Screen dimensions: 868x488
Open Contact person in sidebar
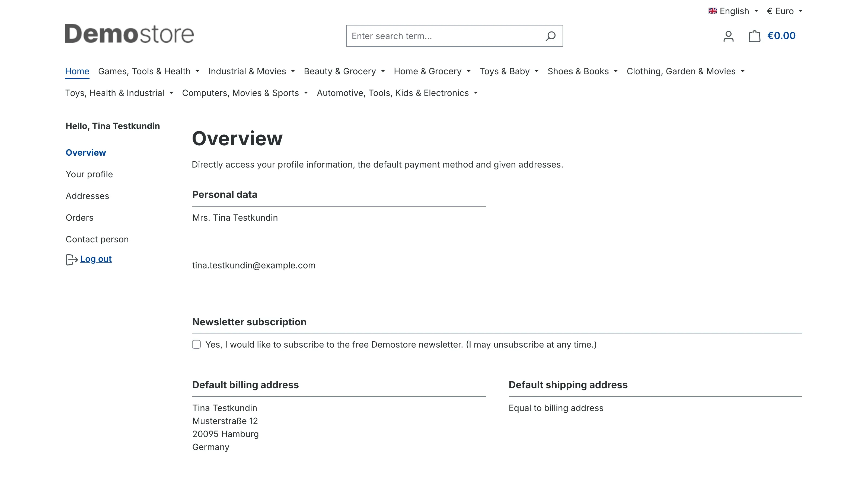[x=97, y=239]
